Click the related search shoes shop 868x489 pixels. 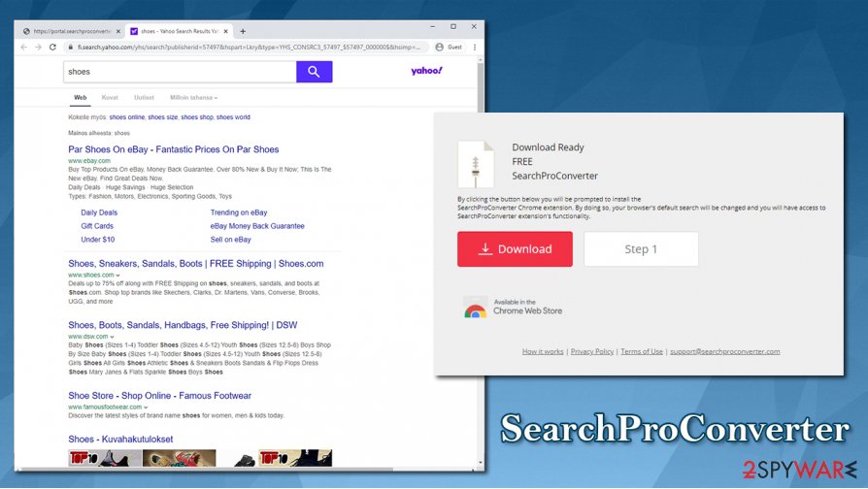[197, 117]
